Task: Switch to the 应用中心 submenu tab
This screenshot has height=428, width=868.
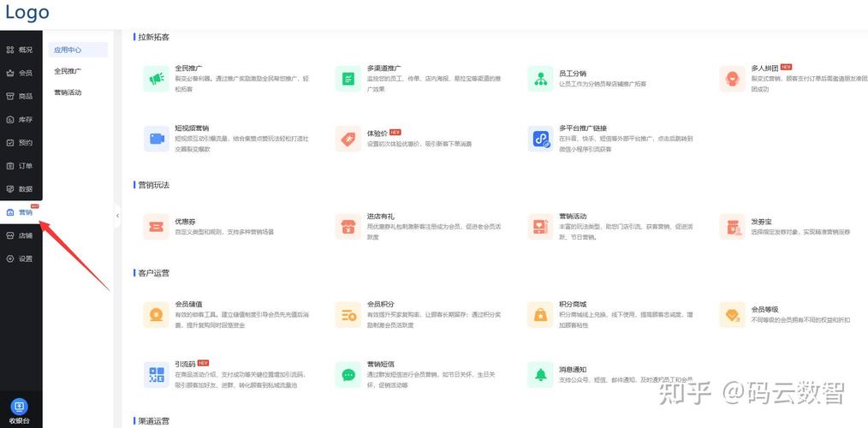Action: coord(68,50)
